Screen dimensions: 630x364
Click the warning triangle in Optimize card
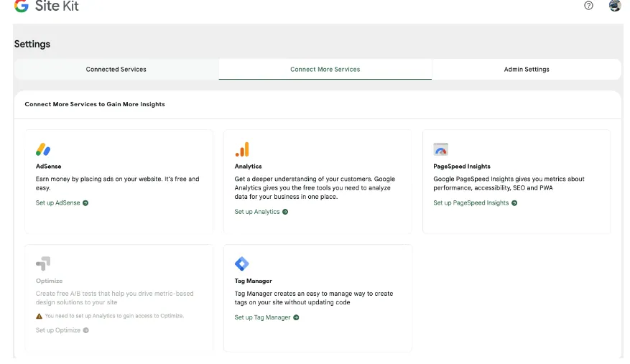pyautogui.click(x=39, y=316)
